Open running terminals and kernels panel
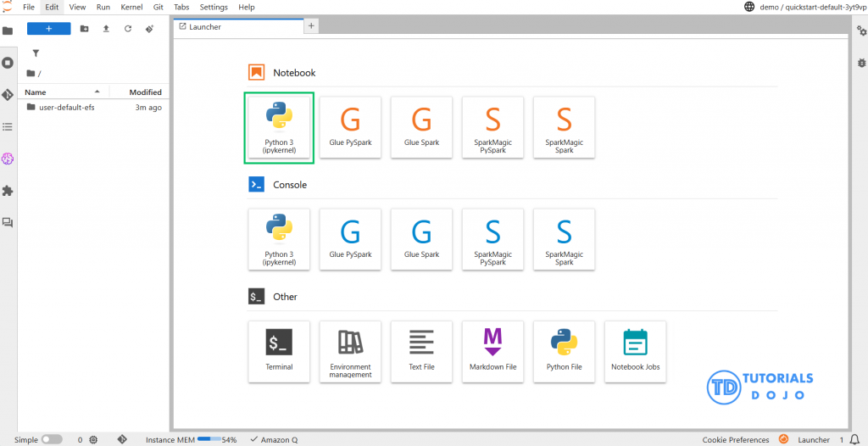Viewport: 868px width, 446px height. [8, 63]
